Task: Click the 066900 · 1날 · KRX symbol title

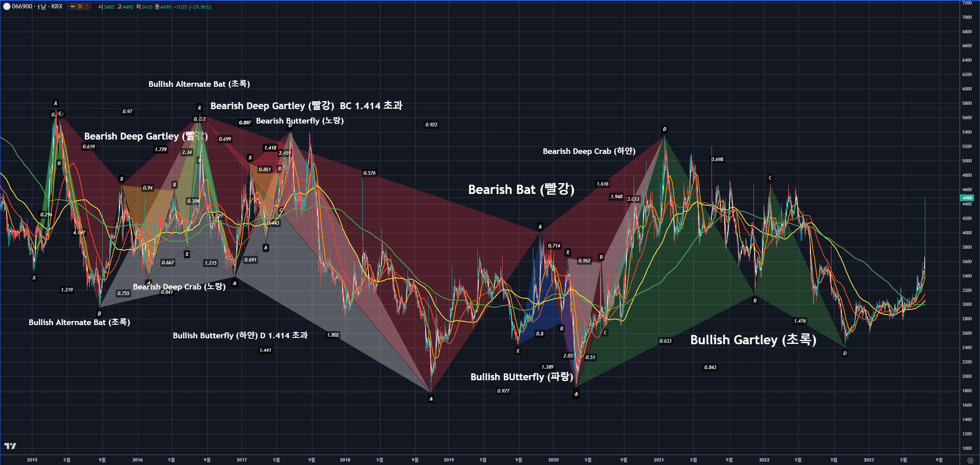Action: [37, 6]
